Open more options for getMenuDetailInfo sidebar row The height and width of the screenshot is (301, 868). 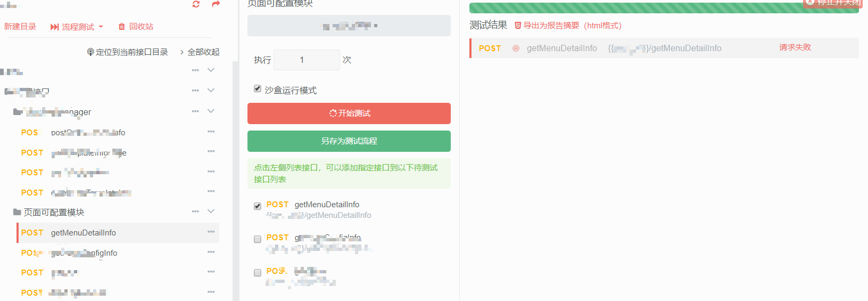click(211, 232)
